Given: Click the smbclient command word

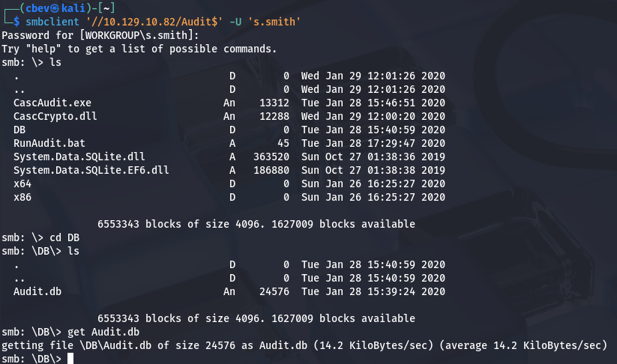Looking at the screenshot, I should tap(49, 22).
